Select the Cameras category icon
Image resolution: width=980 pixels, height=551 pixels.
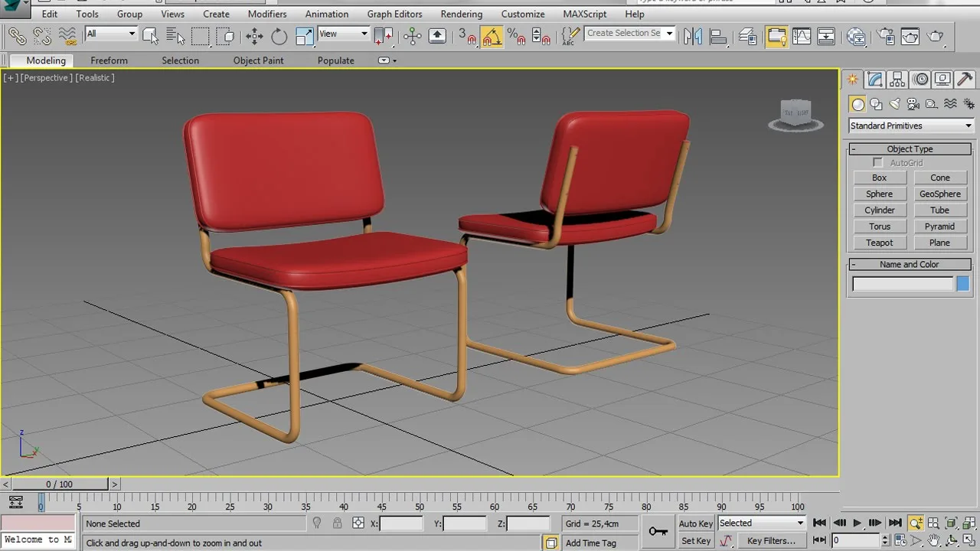(x=913, y=104)
